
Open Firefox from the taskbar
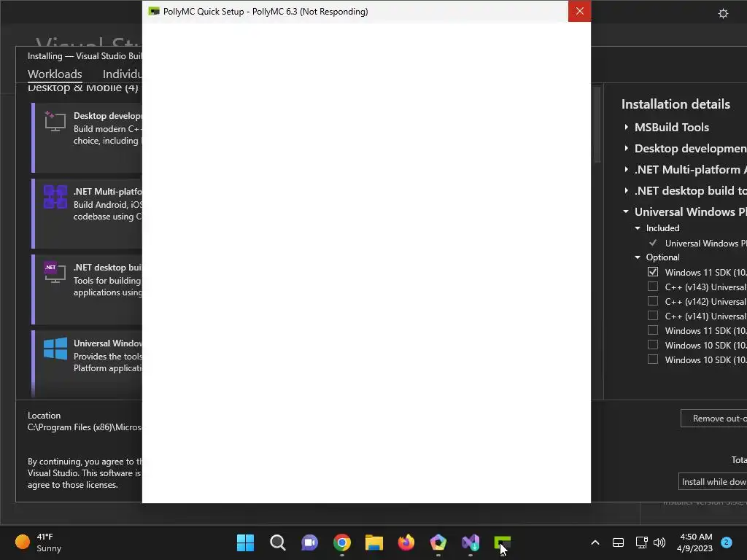pos(406,542)
